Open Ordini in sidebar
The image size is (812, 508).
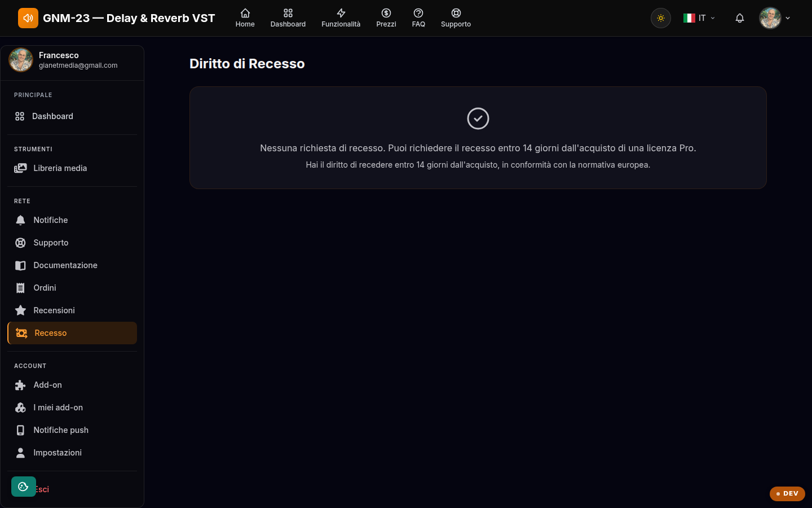click(x=72, y=288)
